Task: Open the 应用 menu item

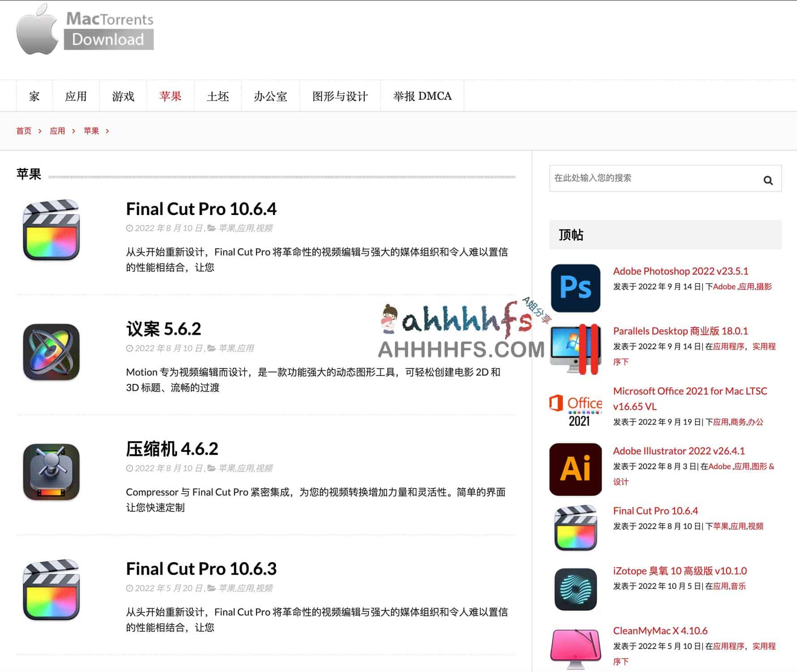Action: coord(76,96)
